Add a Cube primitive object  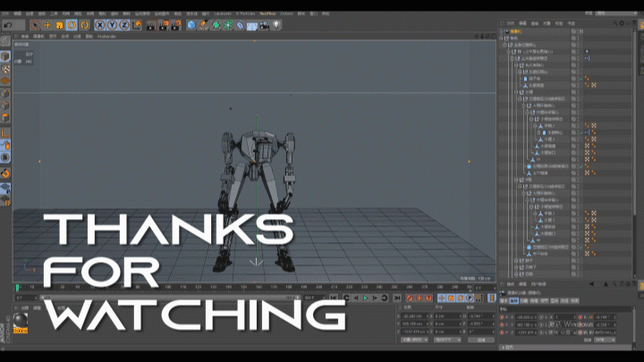pos(191,25)
